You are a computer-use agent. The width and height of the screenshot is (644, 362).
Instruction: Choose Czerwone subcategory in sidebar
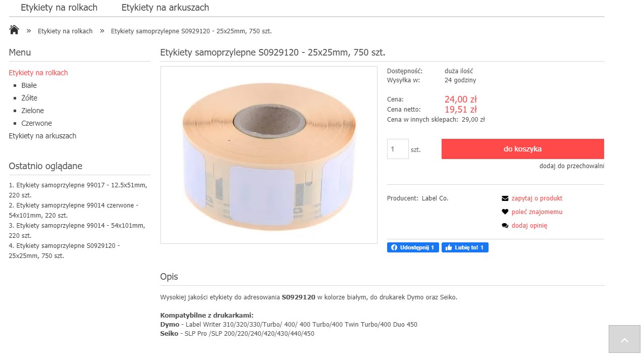click(36, 123)
